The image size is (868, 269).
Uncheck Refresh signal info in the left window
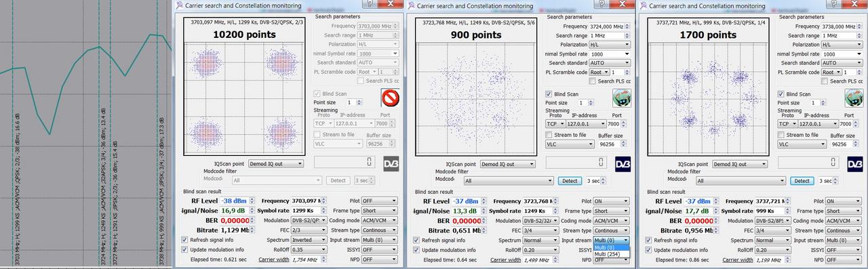click(184, 240)
